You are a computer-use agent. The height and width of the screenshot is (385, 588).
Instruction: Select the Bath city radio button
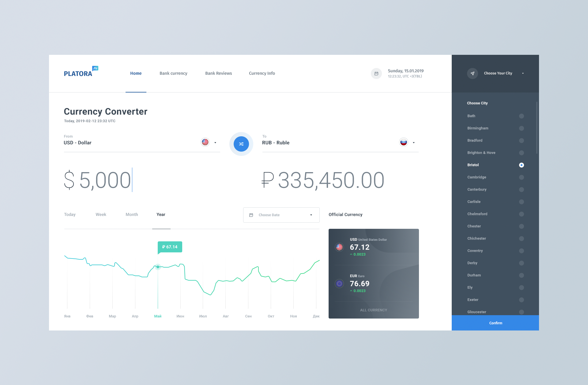tap(522, 116)
